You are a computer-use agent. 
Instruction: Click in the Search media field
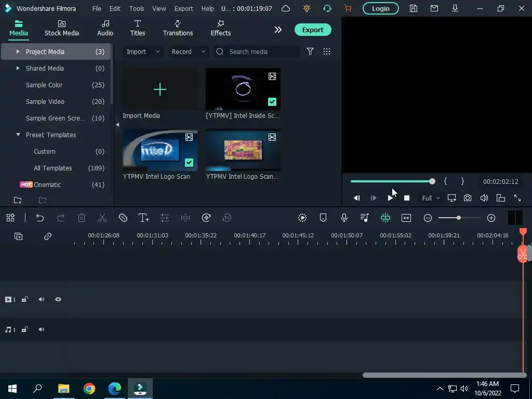point(257,51)
